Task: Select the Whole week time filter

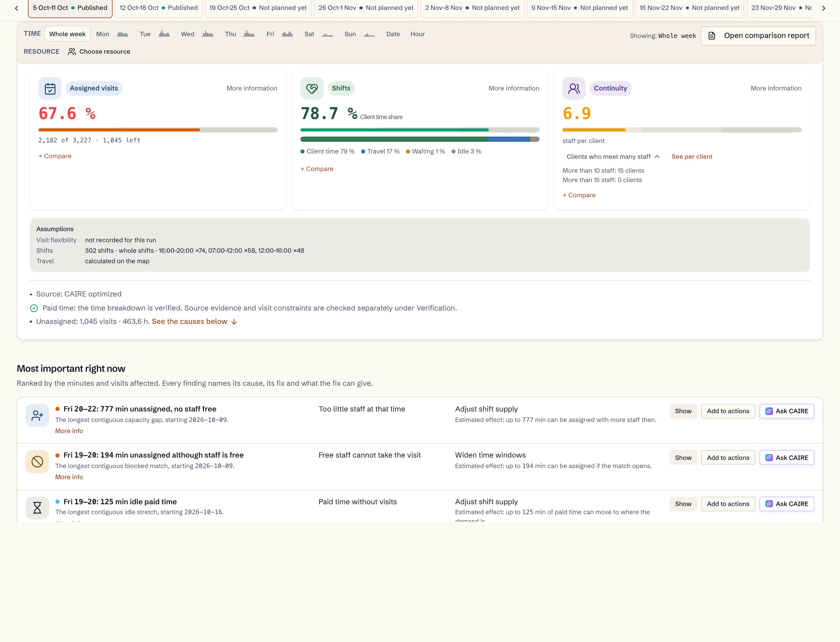Action: pos(67,34)
